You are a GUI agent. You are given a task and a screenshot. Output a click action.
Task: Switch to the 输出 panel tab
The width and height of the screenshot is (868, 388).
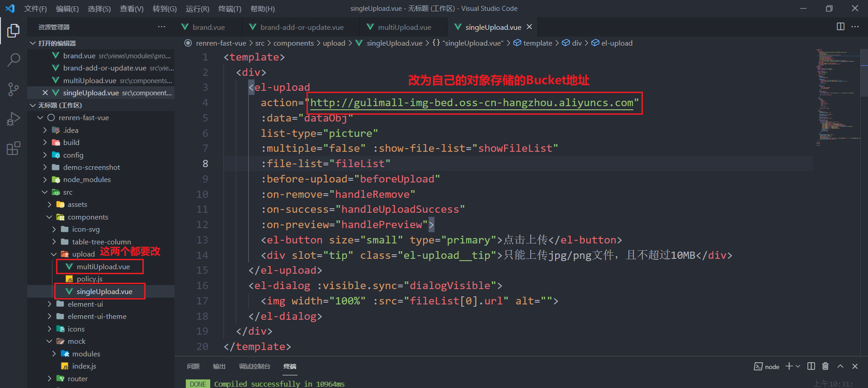tap(219, 366)
